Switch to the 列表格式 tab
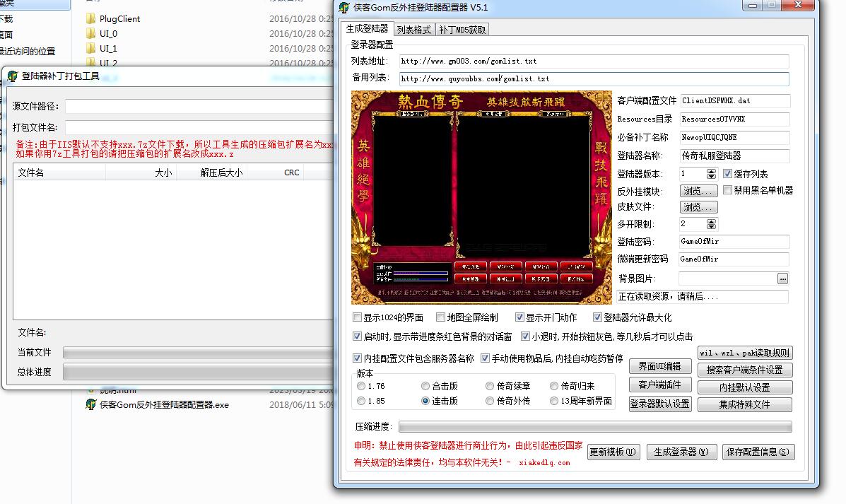Screen dimensions: 846x504 [413, 30]
